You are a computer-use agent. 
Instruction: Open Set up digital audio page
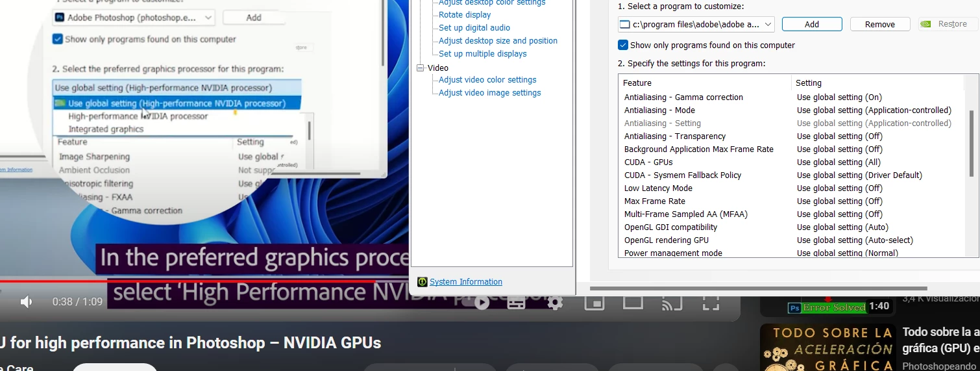(x=474, y=27)
